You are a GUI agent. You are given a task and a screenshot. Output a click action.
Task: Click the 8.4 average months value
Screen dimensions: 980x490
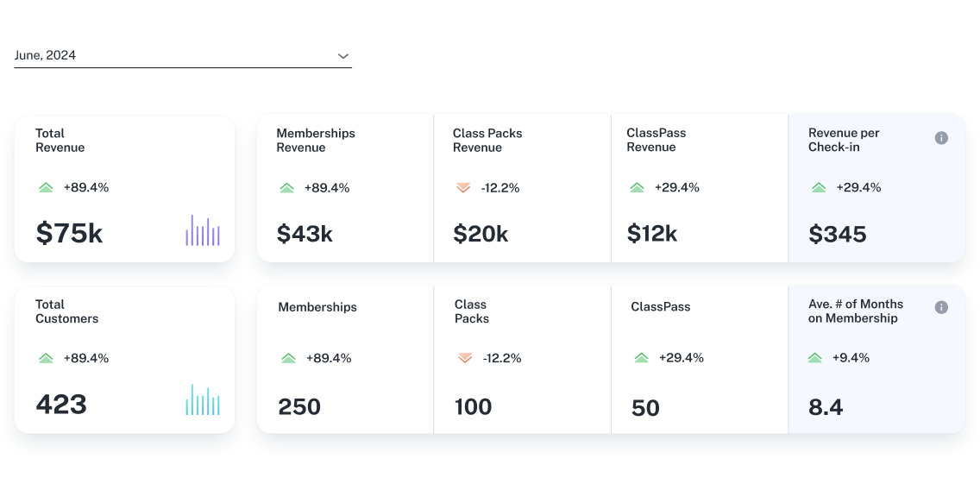pyautogui.click(x=826, y=406)
